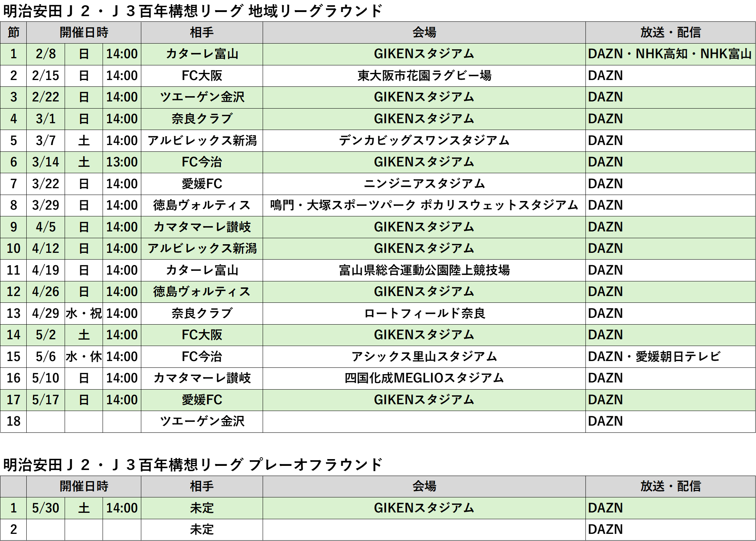
Task: Click the ツエーゲン金沢 opponent cell
Action: tap(202, 97)
